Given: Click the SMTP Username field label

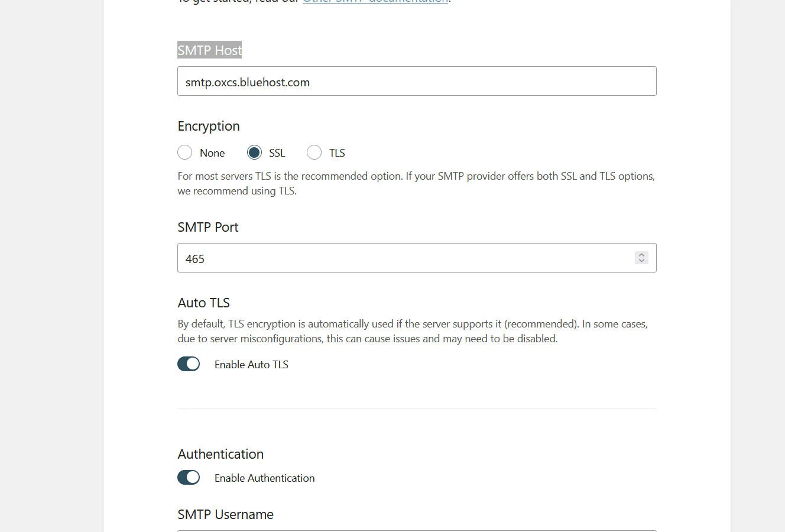Looking at the screenshot, I should click(225, 514).
